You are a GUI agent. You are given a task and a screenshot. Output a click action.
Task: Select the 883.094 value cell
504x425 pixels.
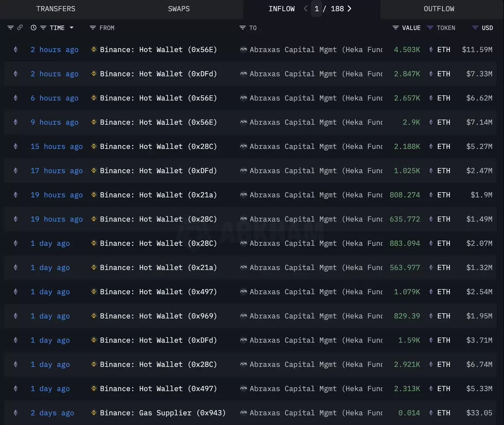click(x=405, y=243)
